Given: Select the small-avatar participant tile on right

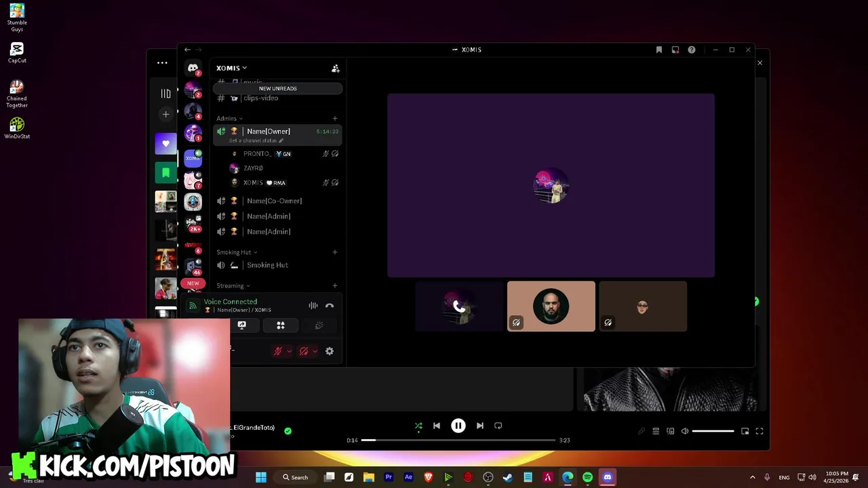Looking at the screenshot, I should click(x=643, y=306).
